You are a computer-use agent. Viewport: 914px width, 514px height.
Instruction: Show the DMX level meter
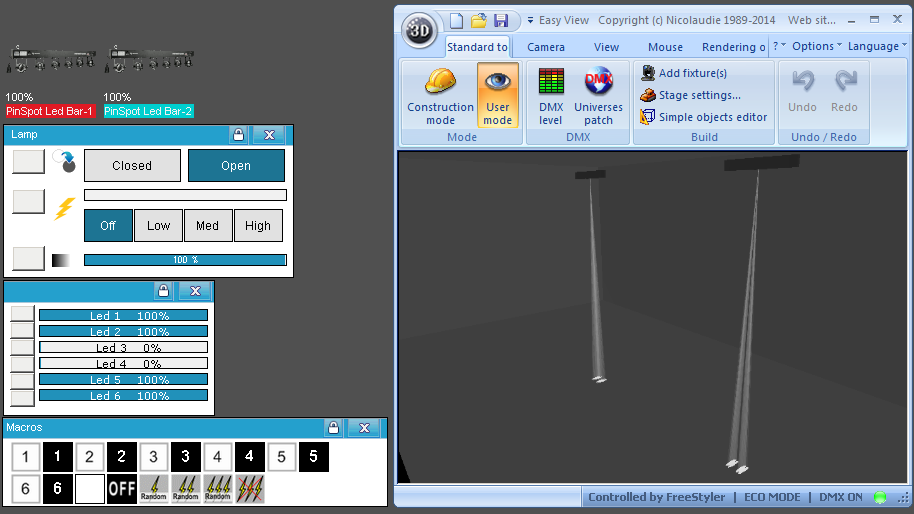click(x=551, y=96)
